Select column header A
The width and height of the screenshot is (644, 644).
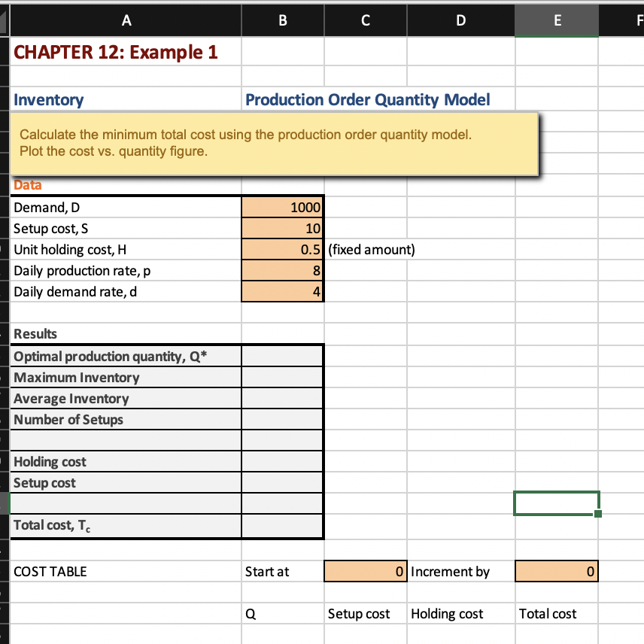126,20
